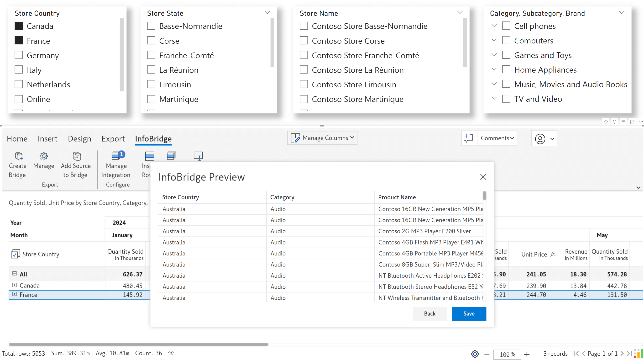Check Limousin in Store State slicer
The width and height of the screenshot is (644, 361).
coord(151,84)
